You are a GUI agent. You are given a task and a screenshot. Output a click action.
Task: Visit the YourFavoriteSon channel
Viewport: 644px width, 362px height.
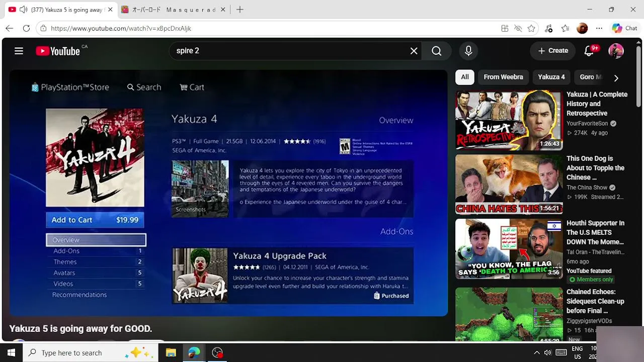coord(587,123)
